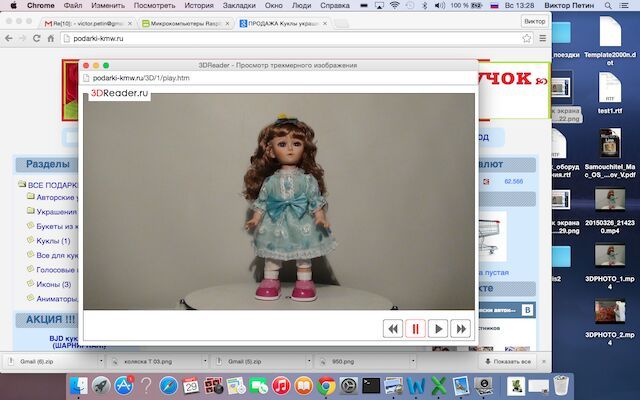This screenshot has width=640, height=400.
Task: Open коляска T 03.png download options arrow
Action: [204, 361]
